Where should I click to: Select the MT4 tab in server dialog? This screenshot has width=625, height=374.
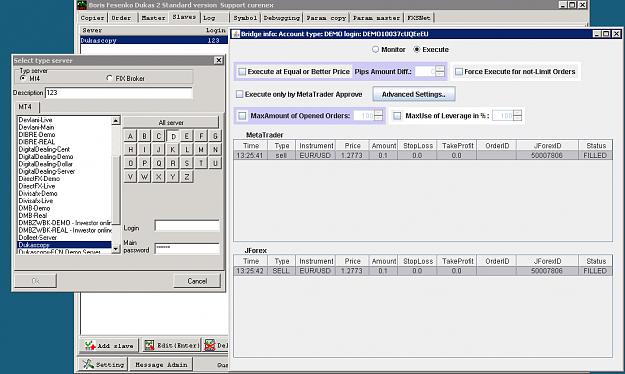click(26, 107)
